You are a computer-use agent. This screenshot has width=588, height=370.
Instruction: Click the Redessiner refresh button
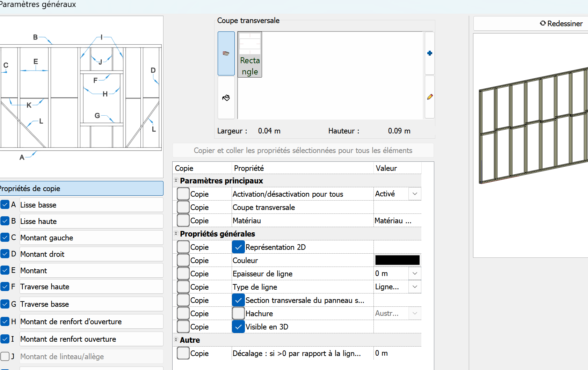click(x=561, y=23)
